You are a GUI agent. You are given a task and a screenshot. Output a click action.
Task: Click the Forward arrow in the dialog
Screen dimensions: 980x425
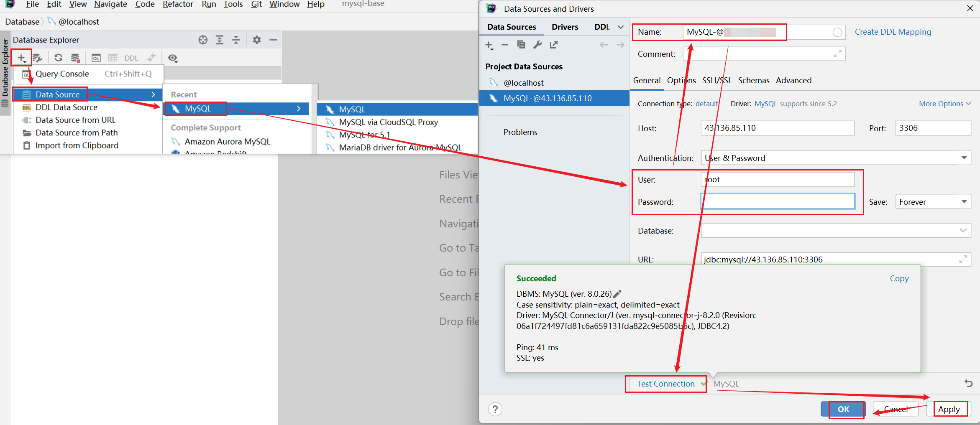point(620,45)
